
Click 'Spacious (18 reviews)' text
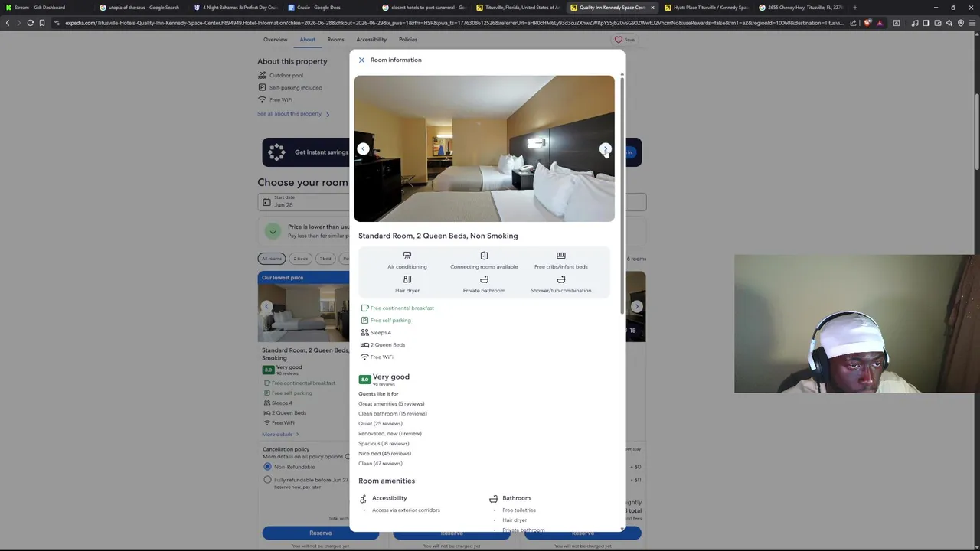384,443
